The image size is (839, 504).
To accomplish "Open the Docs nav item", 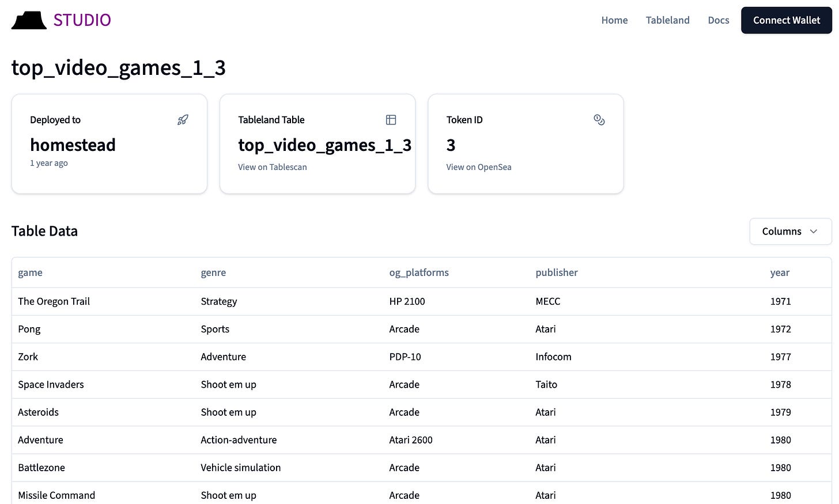I will click(719, 20).
